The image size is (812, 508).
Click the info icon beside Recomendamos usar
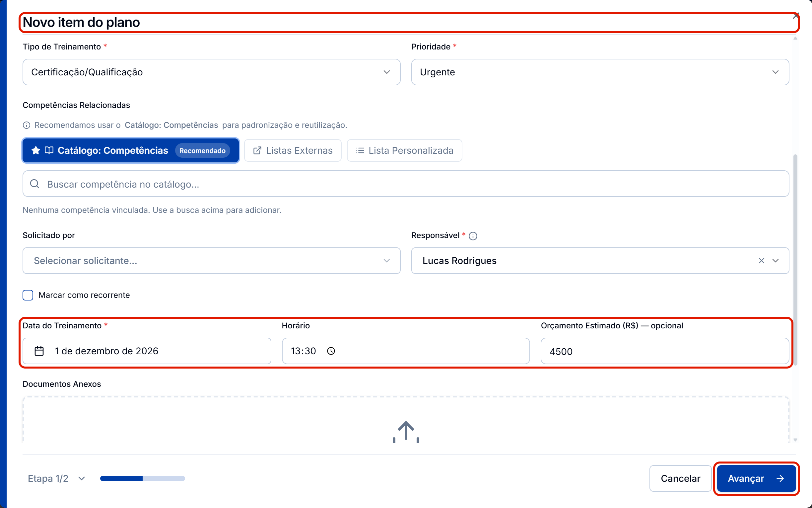point(27,125)
